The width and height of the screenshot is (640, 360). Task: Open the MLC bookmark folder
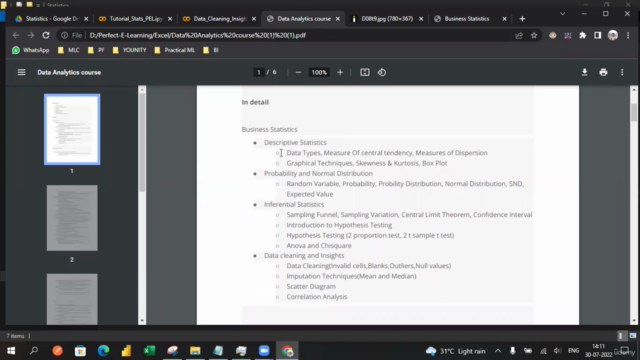(x=69, y=50)
